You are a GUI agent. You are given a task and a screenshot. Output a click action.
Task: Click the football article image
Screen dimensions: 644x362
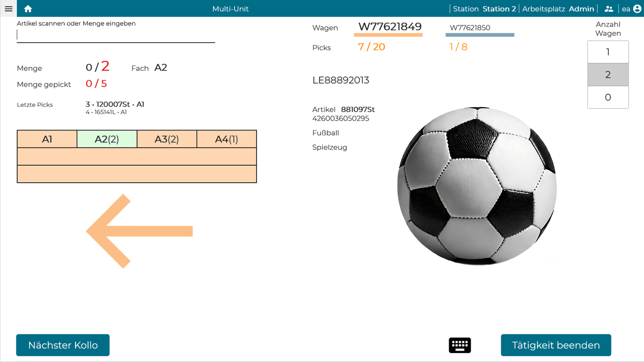click(477, 186)
